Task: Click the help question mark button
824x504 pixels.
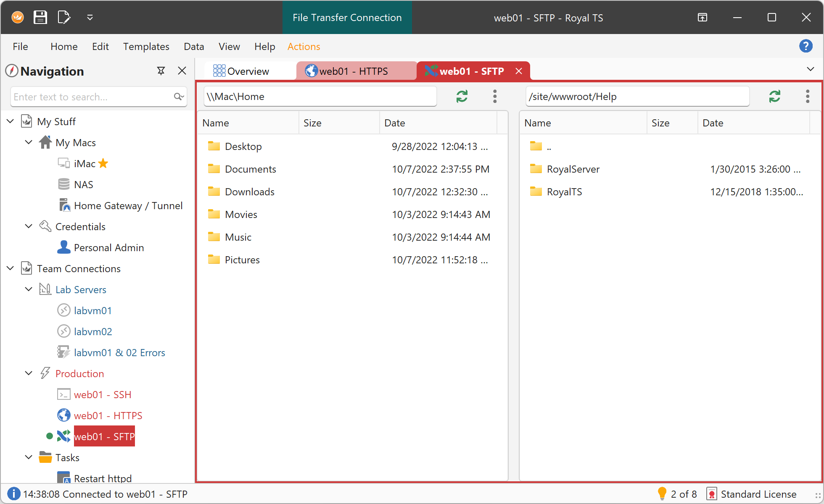Action: (x=806, y=46)
